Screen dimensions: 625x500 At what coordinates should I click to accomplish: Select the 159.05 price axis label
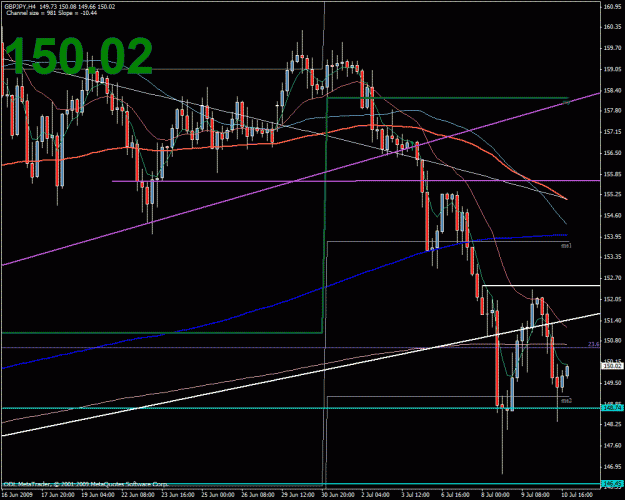click(x=612, y=69)
